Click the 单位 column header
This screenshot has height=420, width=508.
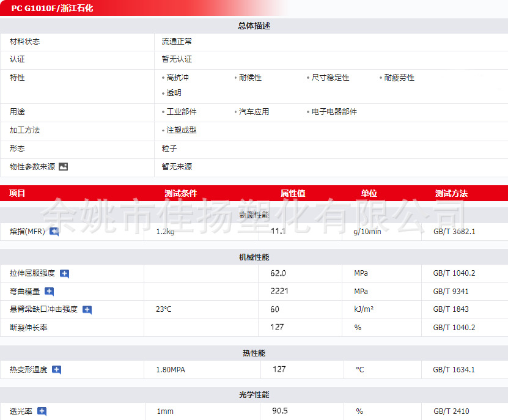(x=369, y=193)
